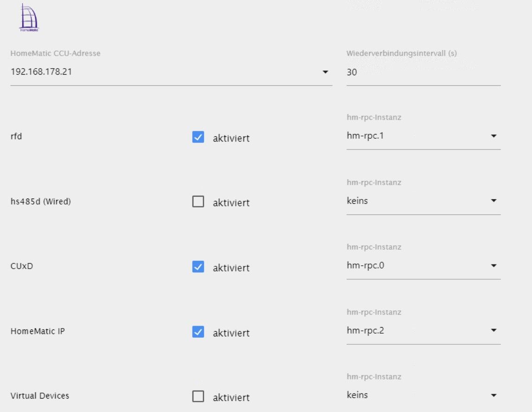This screenshot has width=532, height=412.
Task: Click the 192.168.178.21 address field
Action: (162, 72)
